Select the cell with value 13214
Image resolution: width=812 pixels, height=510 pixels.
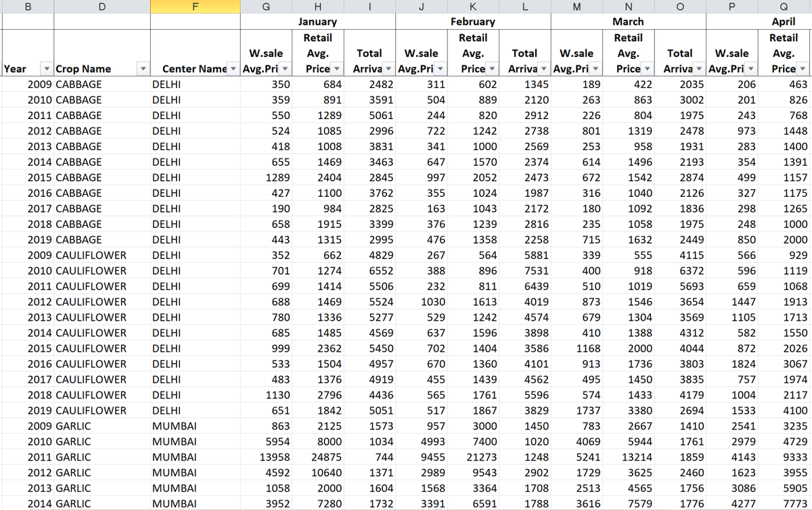tap(629, 457)
